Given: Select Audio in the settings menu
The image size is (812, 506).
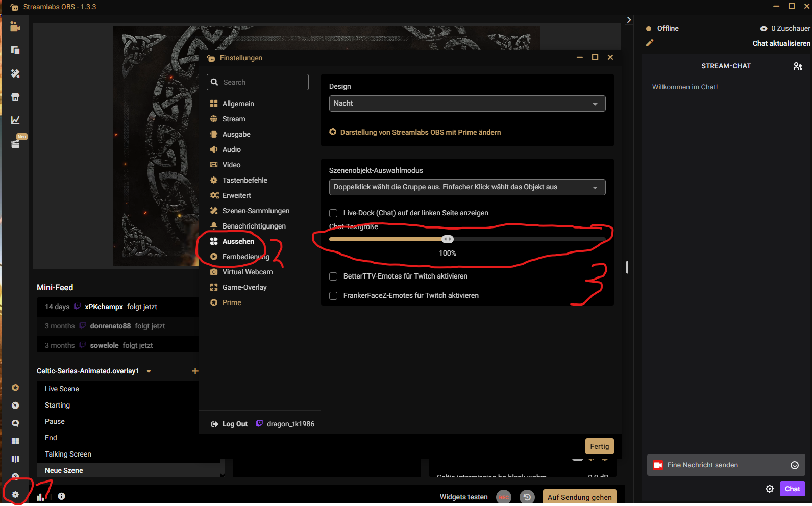Looking at the screenshot, I should [231, 149].
